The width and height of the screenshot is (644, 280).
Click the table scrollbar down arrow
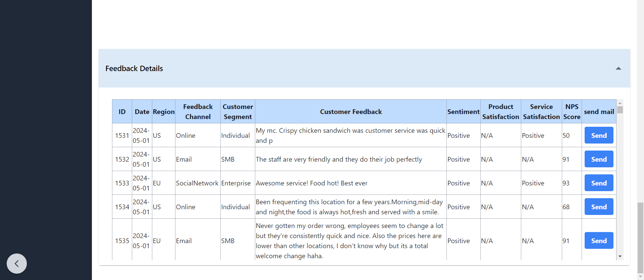point(620,256)
